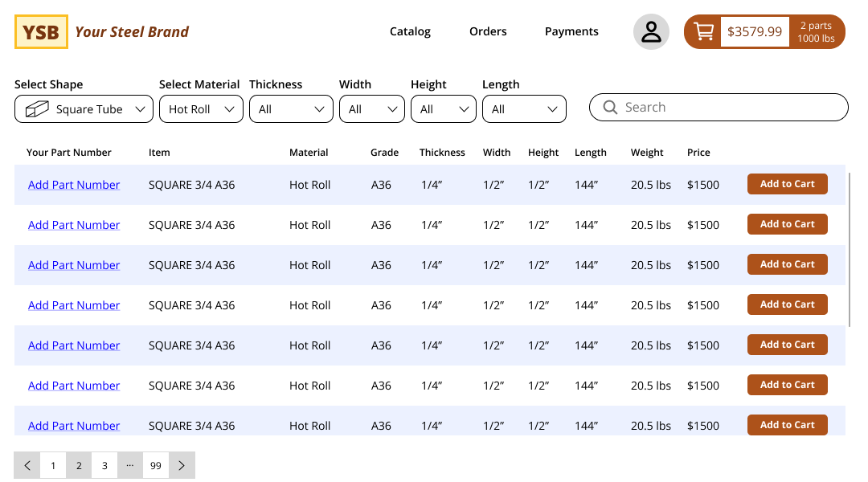Viewport: 868px width, 482px height.
Task: Add the first row item to cart
Action: click(x=787, y=184)
